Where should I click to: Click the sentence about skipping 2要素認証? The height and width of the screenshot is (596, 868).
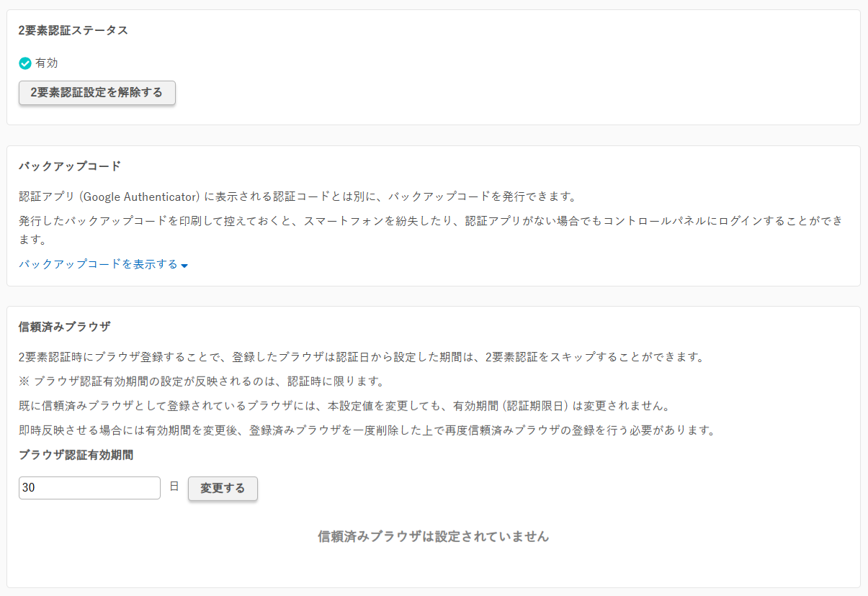pos(361,357)
